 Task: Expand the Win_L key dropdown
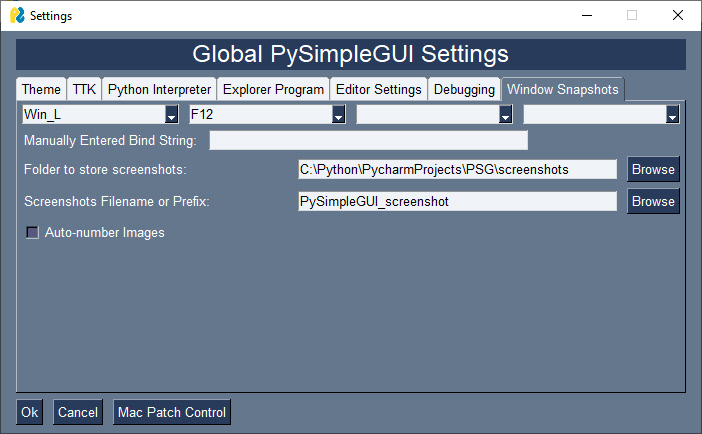point(171,116)
